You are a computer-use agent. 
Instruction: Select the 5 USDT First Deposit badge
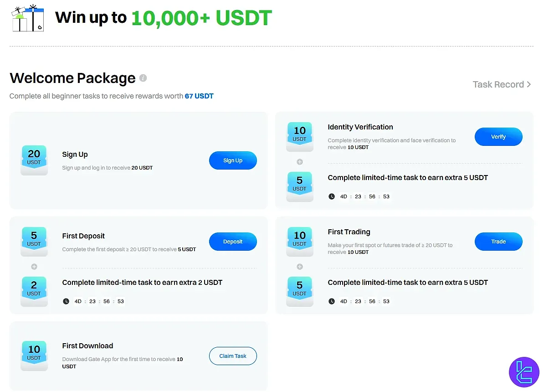(34, 241)
